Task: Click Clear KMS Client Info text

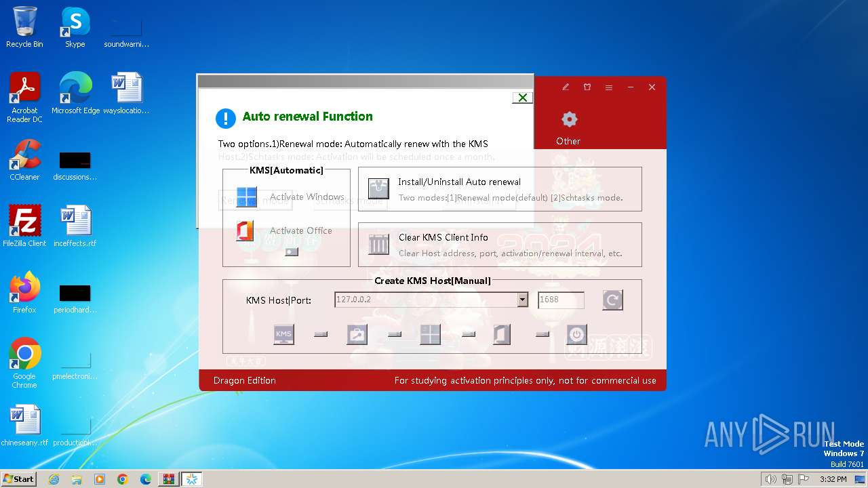Action: [x=443, y=237]
